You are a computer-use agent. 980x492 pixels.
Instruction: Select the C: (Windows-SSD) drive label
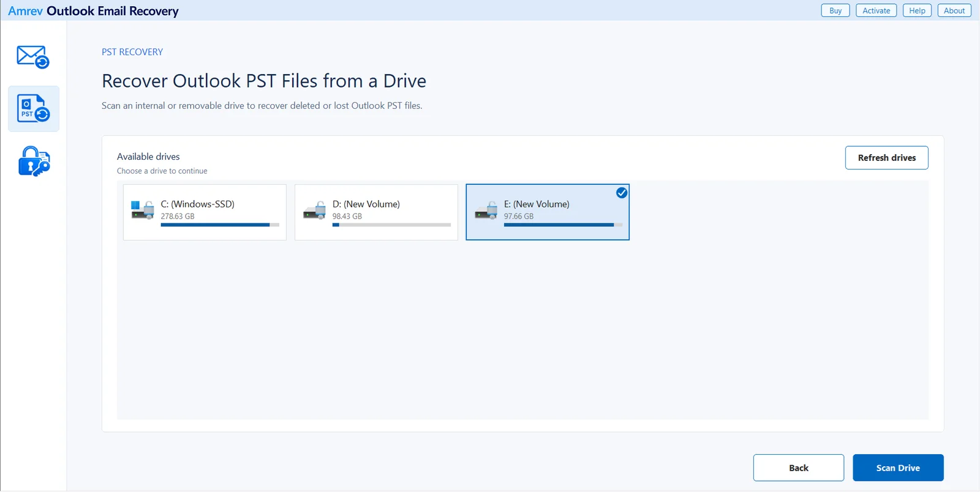click(198, 204)
